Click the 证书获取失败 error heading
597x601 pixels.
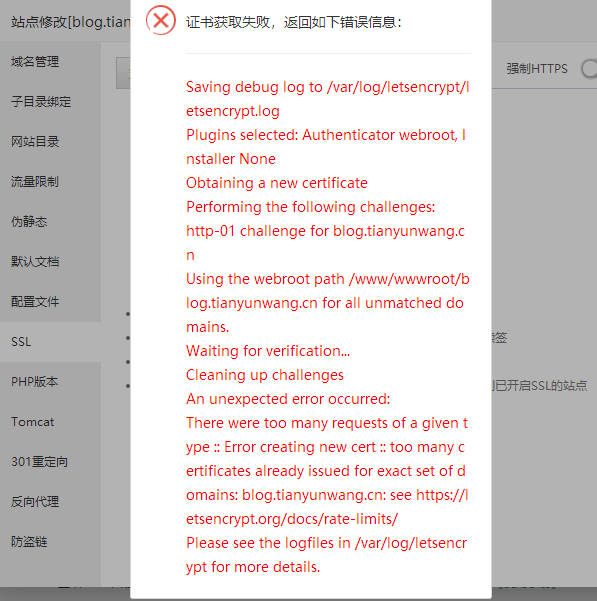pos(294,22)
